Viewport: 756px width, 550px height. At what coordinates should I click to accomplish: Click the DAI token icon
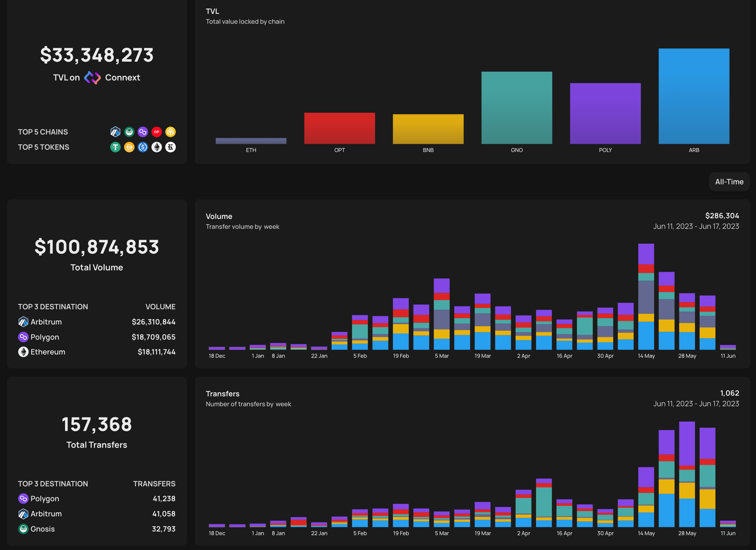pos(129,147)
